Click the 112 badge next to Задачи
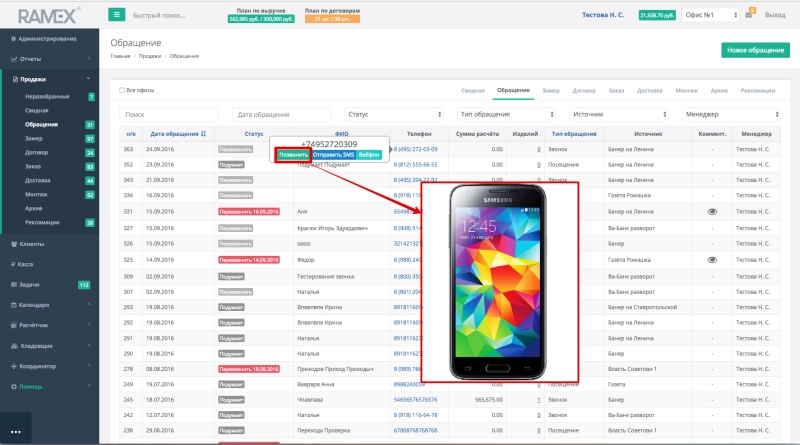The height and width of the screenshot is (445, 800). 84,285
